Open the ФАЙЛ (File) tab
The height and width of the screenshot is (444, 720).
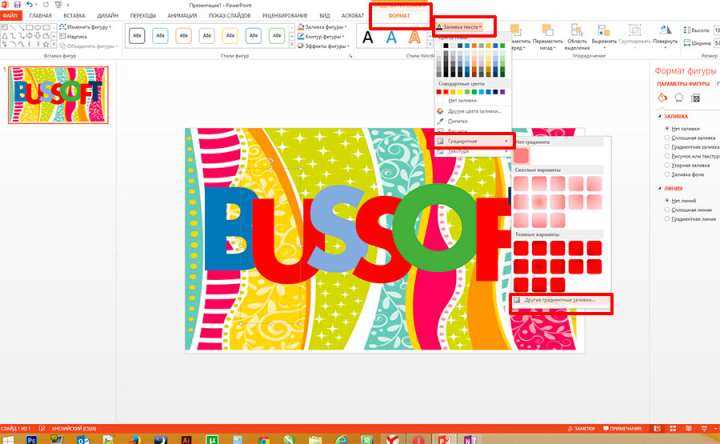(x=10, y=16)
